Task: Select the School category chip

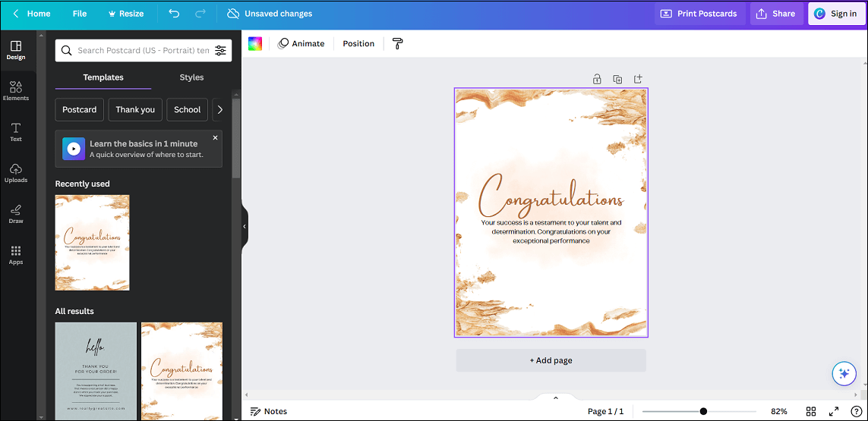Action: coord(187,109)
